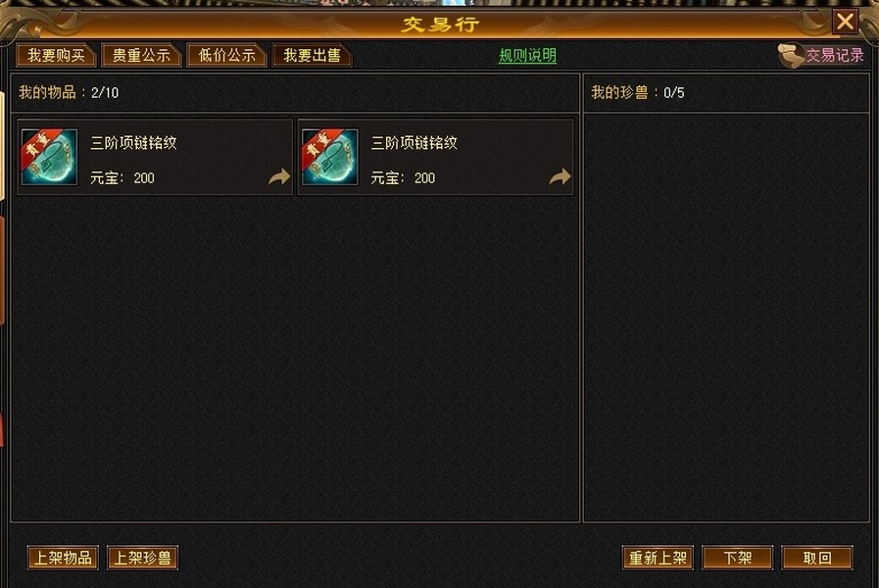This screenshot has width=879, height=588.
Task: Click the first 三阶项链铭纹 item icon
Action: pyautogui.click(x=49, y=157)
